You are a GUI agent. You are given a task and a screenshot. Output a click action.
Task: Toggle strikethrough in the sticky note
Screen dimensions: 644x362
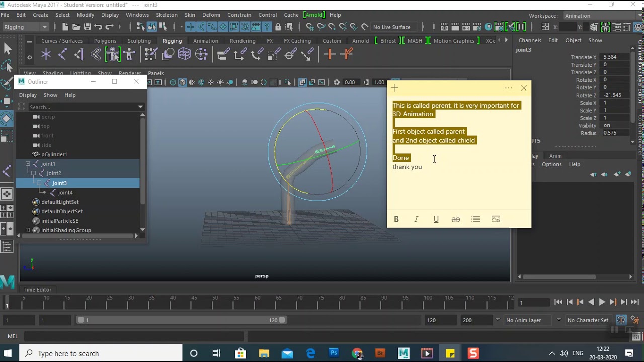(x=456, y=219)
